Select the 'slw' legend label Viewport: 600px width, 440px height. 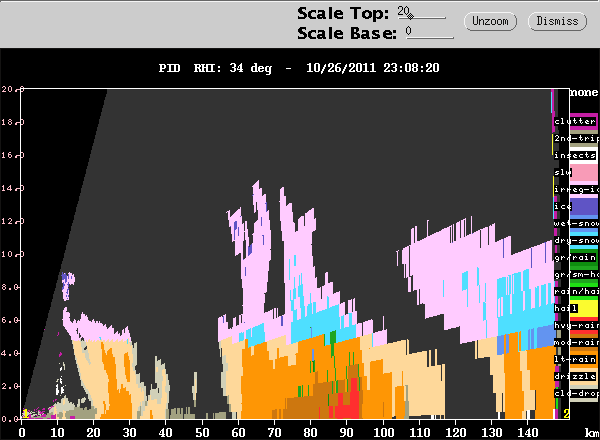point(562,173)
